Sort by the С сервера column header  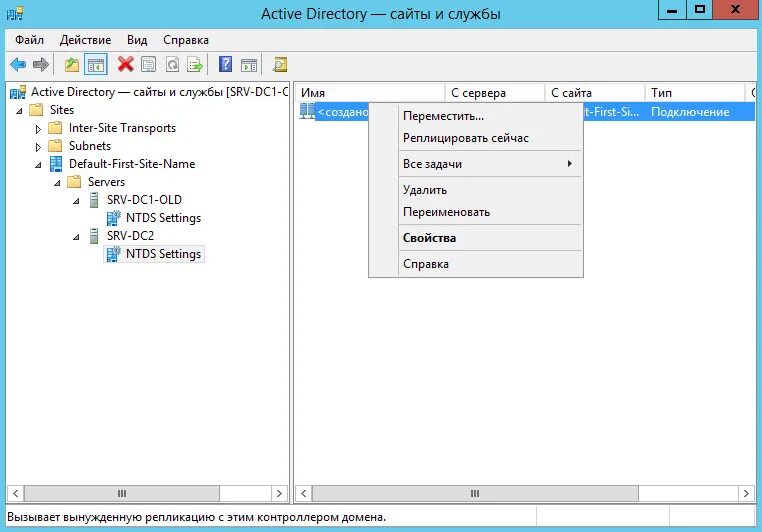coord(495,92)
